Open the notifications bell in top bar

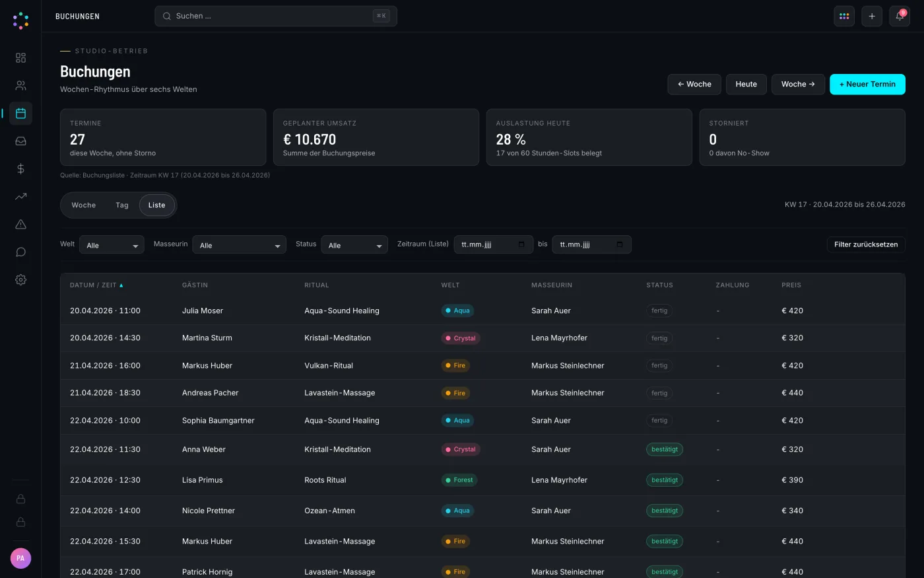click(900, 16)
